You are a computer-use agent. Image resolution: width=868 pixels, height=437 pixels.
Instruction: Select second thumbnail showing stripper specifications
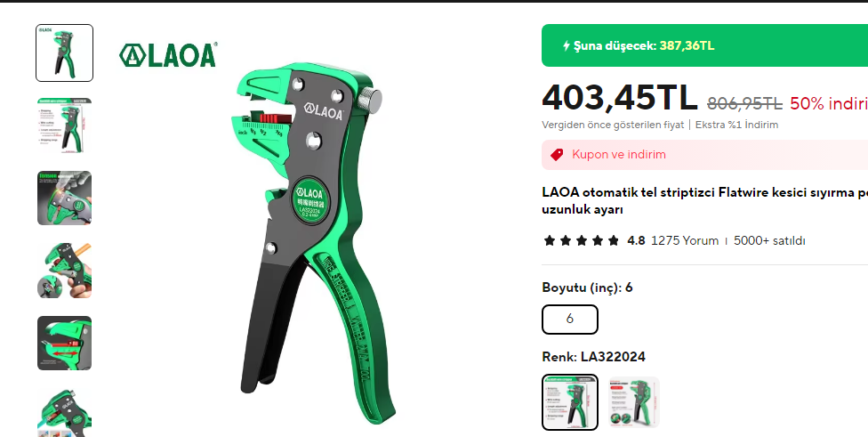64,125
